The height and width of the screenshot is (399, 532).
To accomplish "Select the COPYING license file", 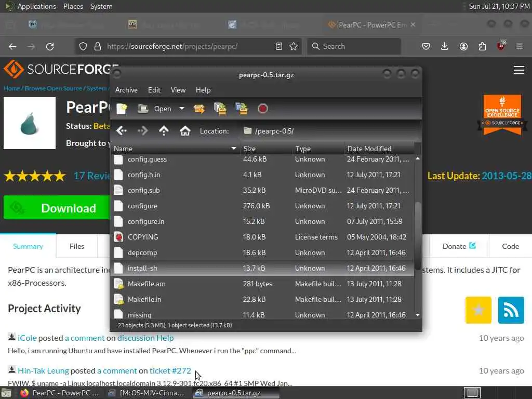I will 262,237.
